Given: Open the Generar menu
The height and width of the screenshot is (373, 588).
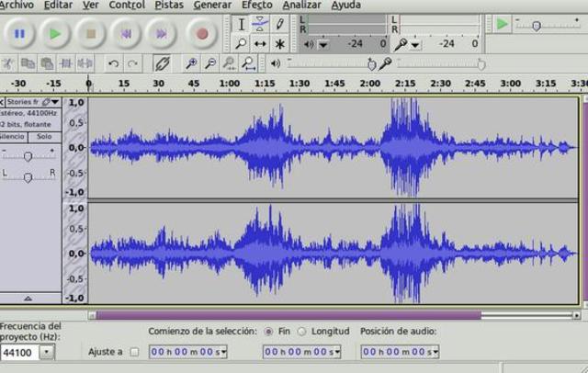Looking at the screenshot, I should (x=212, y=6).
